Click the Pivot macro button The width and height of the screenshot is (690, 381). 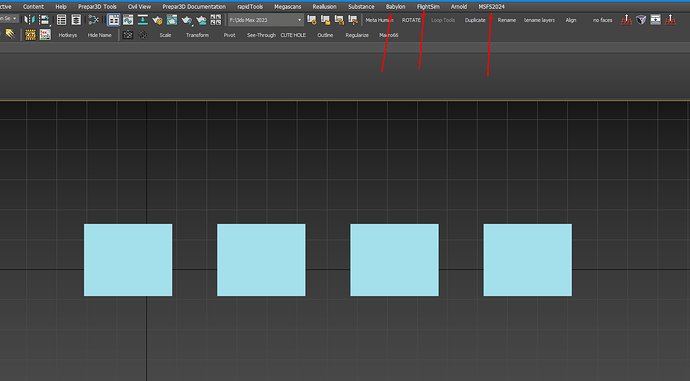pos(229,35)
